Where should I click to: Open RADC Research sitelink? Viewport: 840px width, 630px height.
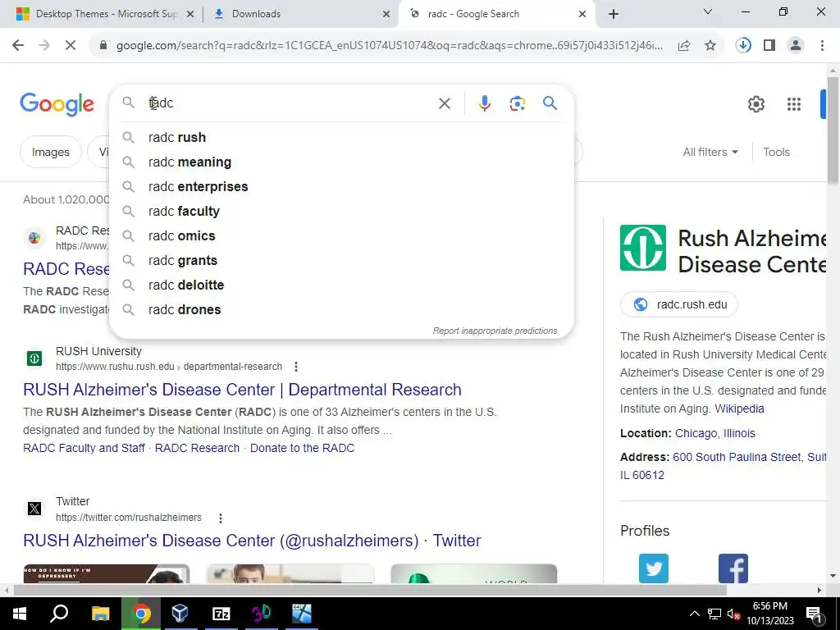[x=197, y=449]
